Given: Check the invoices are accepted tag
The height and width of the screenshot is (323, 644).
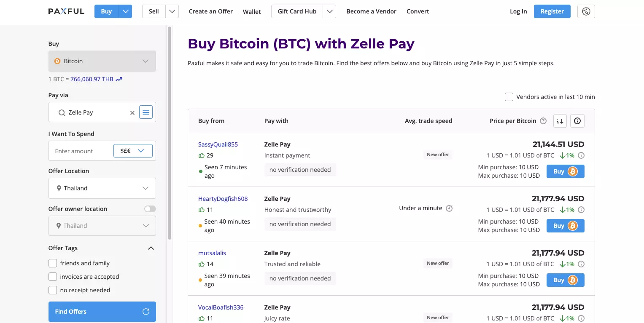Looking at the screenshot, I should click(53, 277).
